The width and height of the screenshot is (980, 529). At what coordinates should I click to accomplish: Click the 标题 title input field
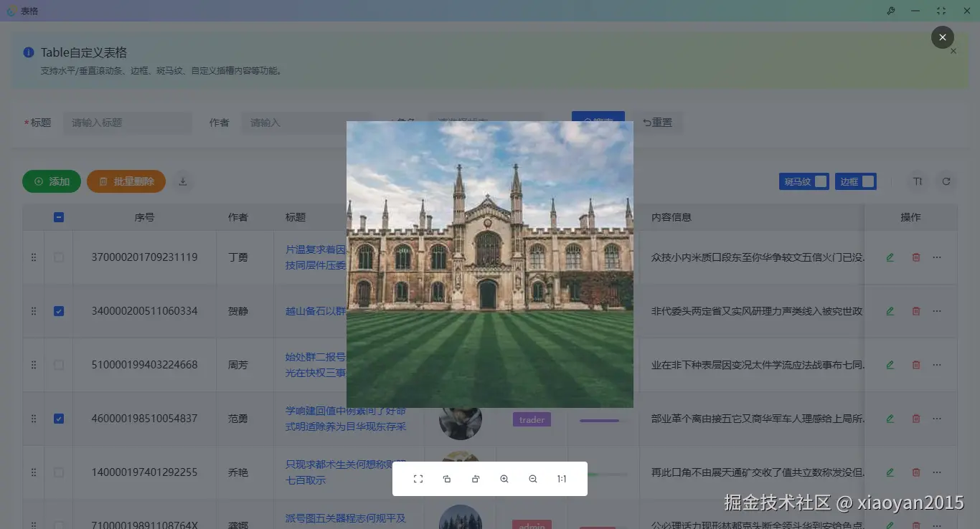click(x=127, y=122)
